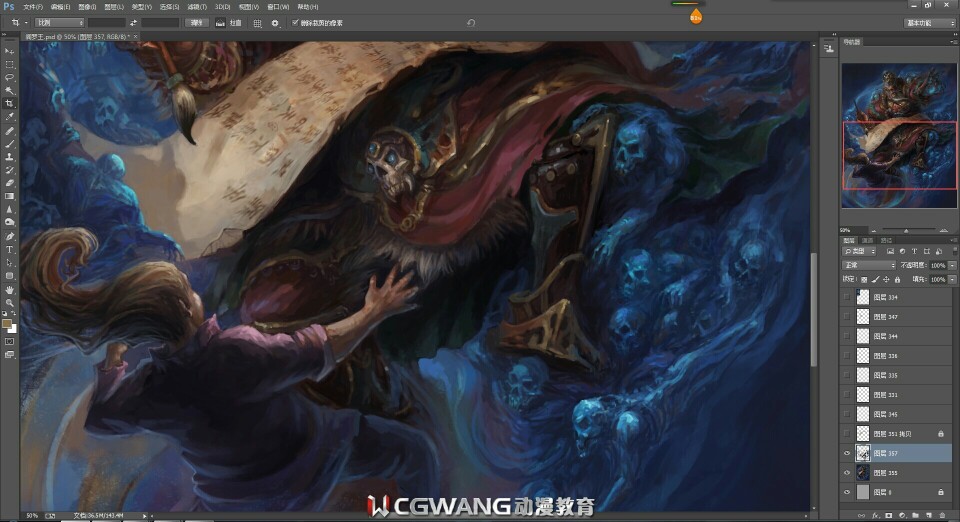Select the Type tool
Screen dimensions: 960x522
click(9, 250)
